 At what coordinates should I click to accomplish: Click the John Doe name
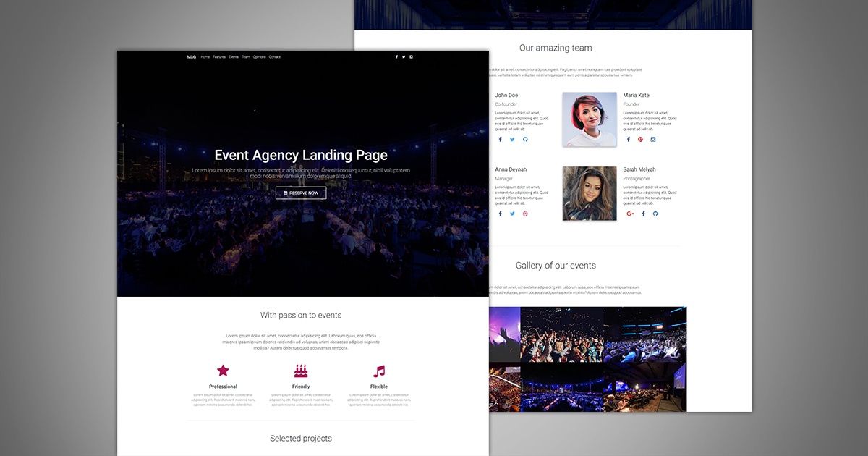coord(506,96)
